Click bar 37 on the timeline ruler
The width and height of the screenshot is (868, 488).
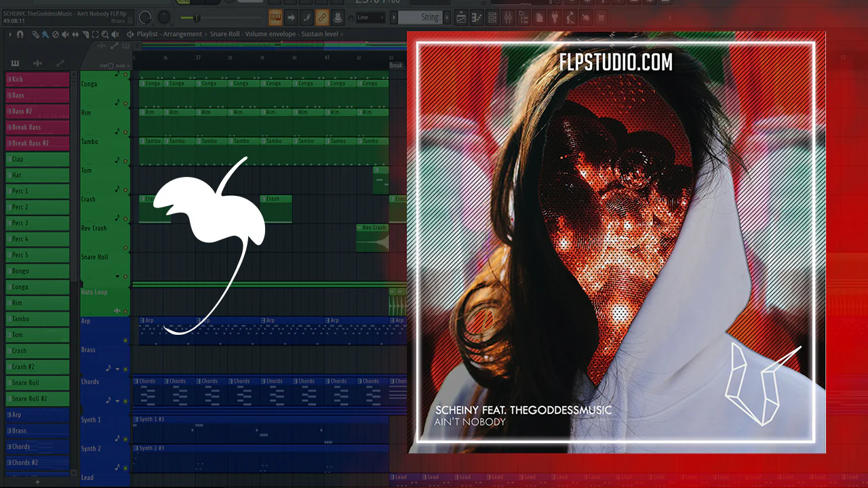point(198,58)
